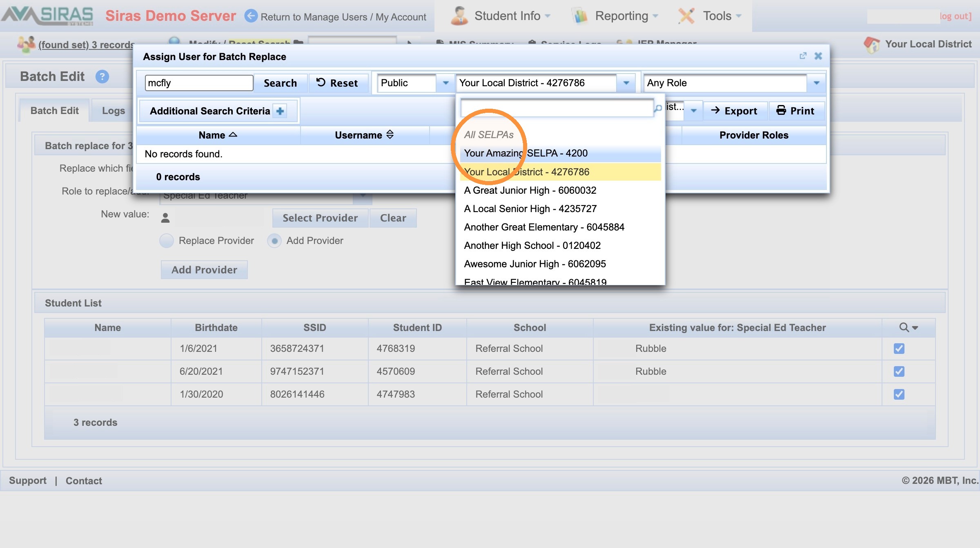Open Batch Edit help question icon
Image resolution: width=980 pixels, height=548 pixels.
click(x=102, y=76)
